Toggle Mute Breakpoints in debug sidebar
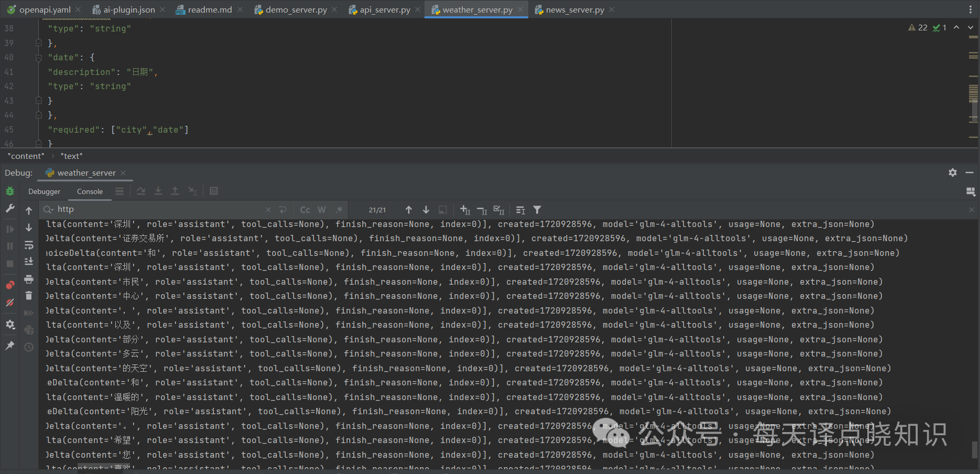Viewport: 980px width, 474px height. pos(10,303)
